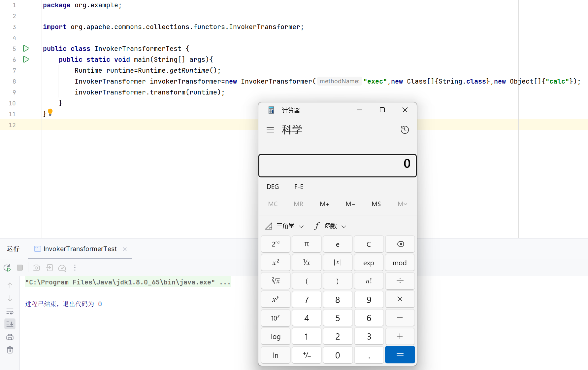Clear the calculator with C
Viewport: 588px width, 370px height.
pyautogui.click(x=369, y=244)
